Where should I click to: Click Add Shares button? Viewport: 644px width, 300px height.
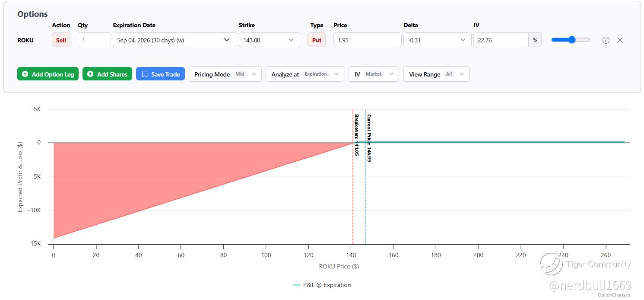point(107,74)
